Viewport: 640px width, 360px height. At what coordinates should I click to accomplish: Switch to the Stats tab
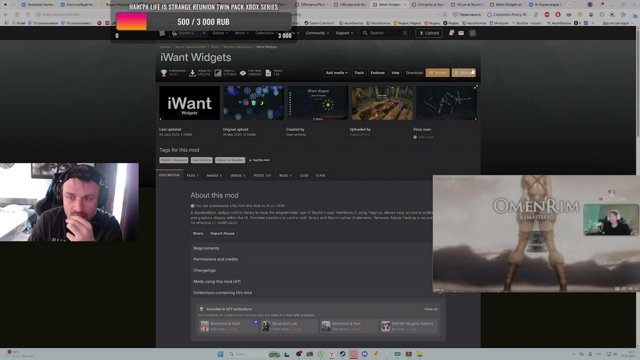pyautogui.click(x=320, y=176)
